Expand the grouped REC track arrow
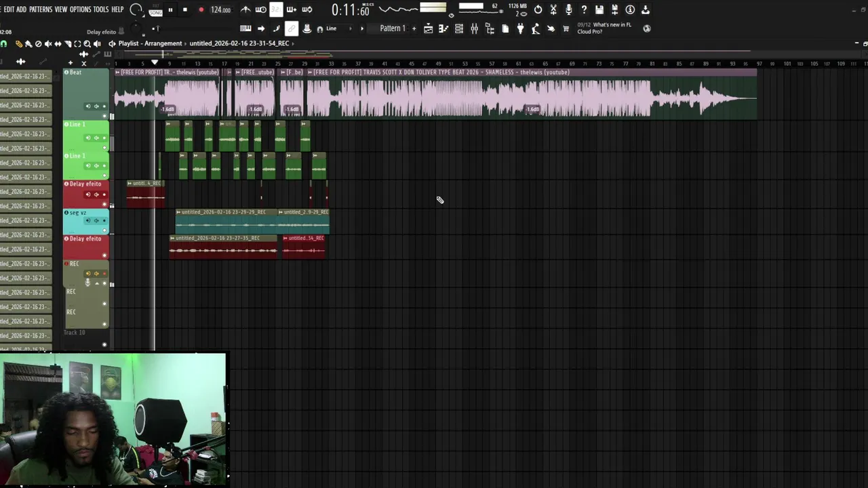 point(96,283)
